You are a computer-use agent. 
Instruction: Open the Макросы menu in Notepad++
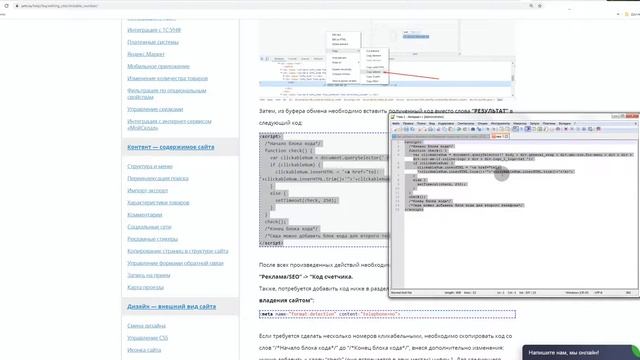(520, 124)
